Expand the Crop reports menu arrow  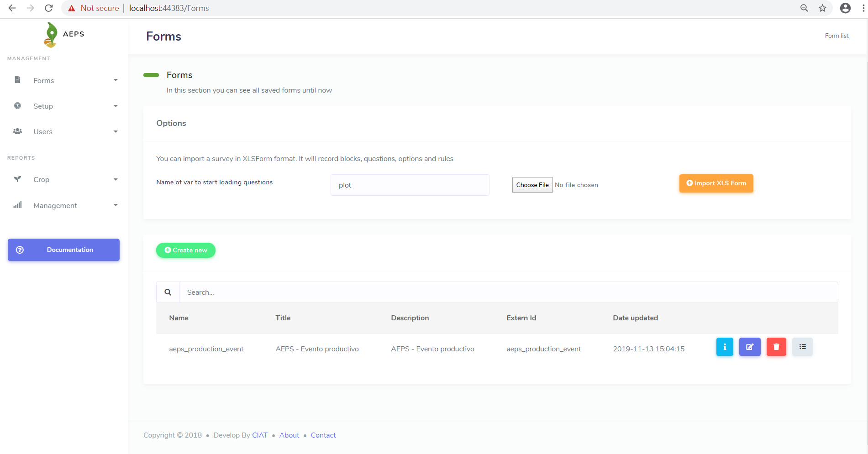coord(116,179)
